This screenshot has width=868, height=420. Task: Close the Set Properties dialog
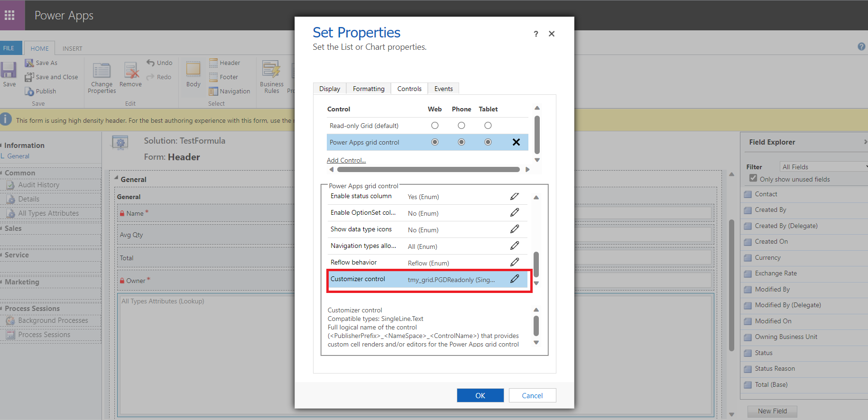tap(552, 34)
